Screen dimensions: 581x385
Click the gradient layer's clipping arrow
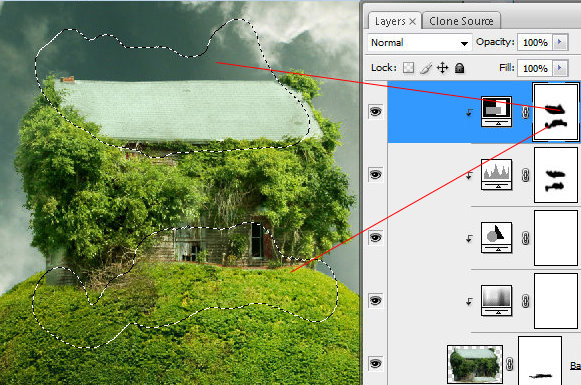tap(469, 301)
